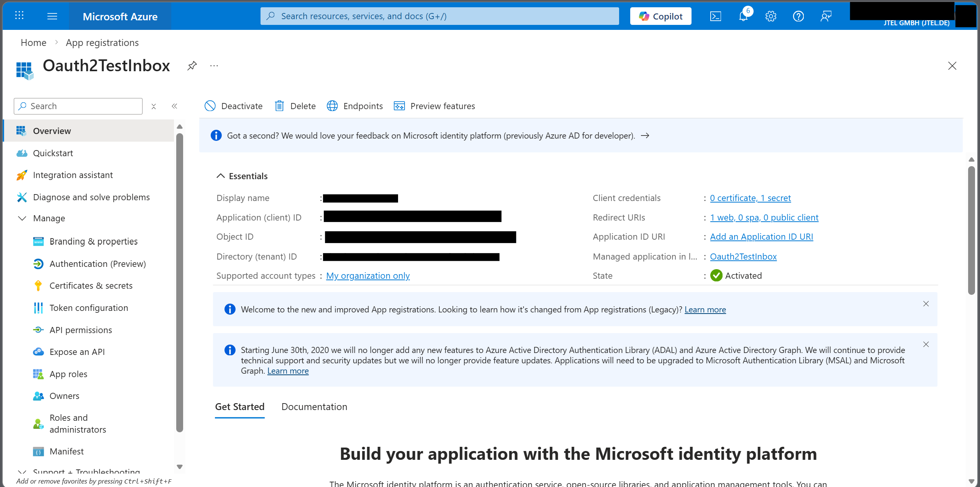Open Certificates & secrets menu item

click(x=91, y=286)
